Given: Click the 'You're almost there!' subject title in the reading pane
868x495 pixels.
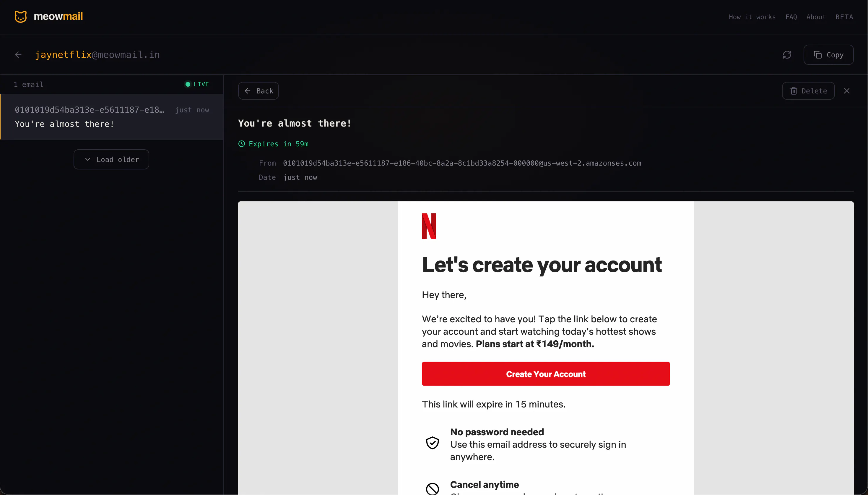Looking at the screenshot, I should (295, 123).
